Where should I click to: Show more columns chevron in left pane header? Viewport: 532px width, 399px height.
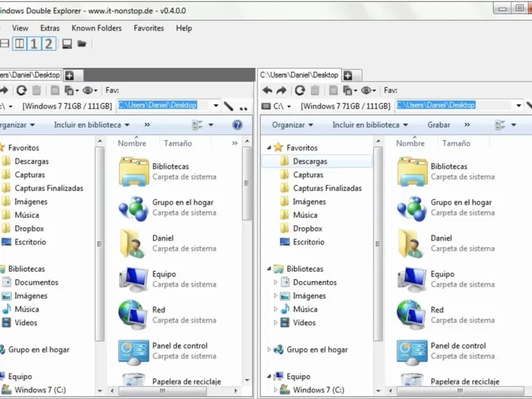pyautogui.click(x=235, y=143)
